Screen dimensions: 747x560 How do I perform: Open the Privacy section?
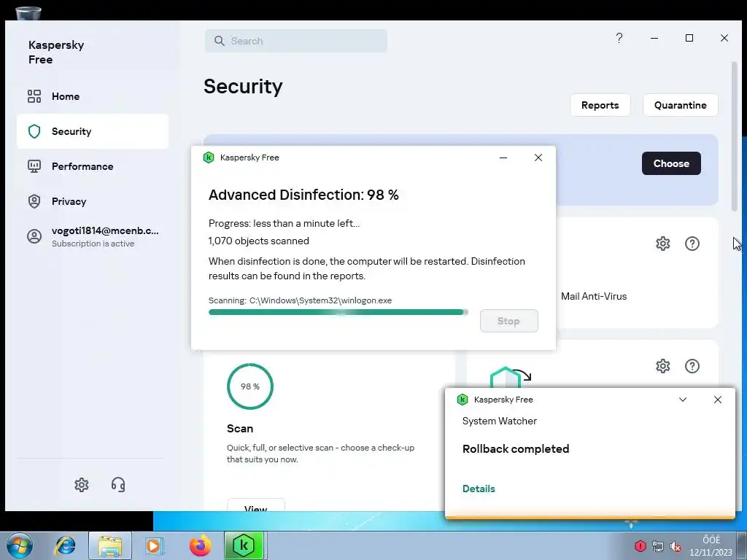[93, 201]
